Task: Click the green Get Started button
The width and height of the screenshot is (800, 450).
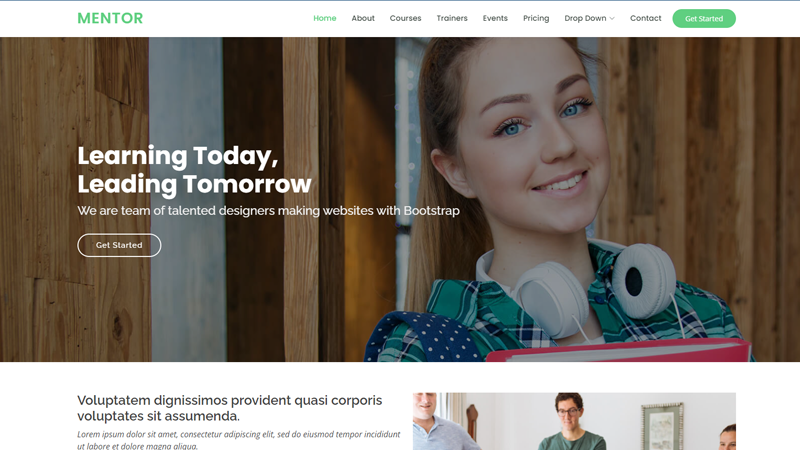Action: (704, 18)
